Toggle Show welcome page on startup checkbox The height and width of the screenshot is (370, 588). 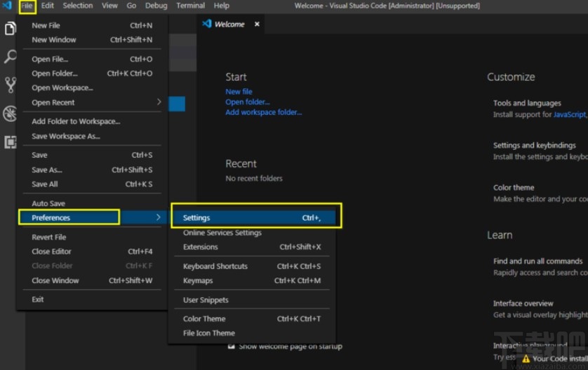[x=231, y=346]
